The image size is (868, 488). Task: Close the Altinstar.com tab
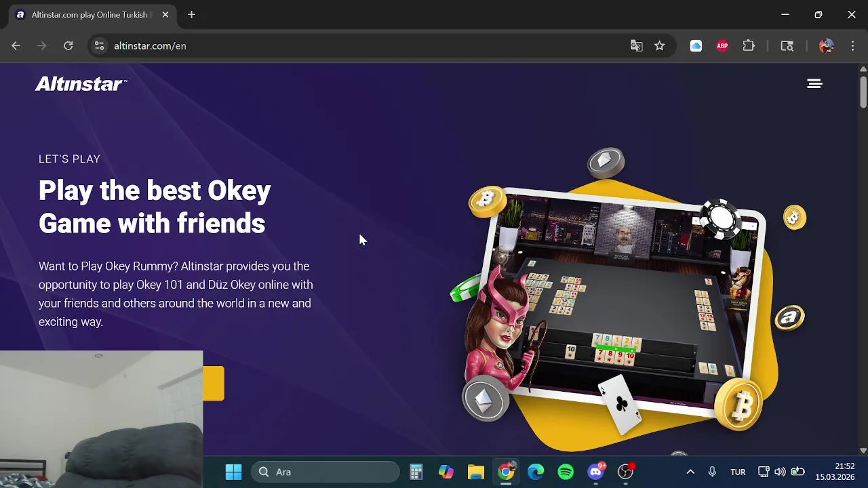[x=165, y=14]
